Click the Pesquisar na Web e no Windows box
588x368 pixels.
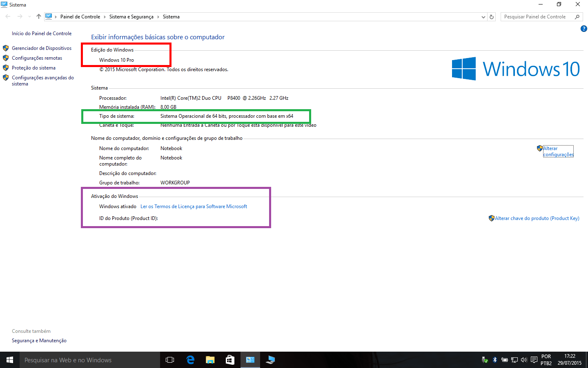[x=90, y=360]
